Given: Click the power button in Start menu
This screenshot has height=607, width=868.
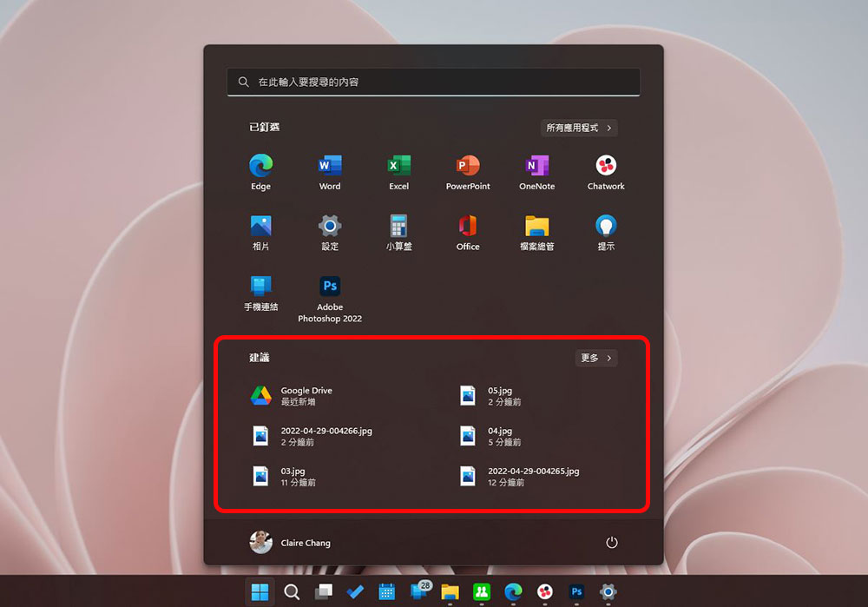Looking at the screenshot, I should click(611, 542).
